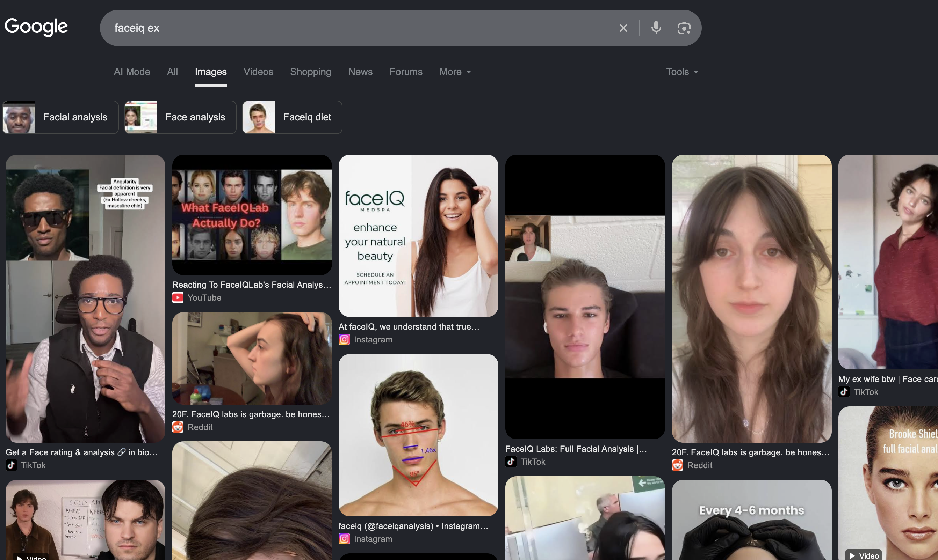The image size is (938, 560).
Task: Click TikTok icon under FaceIQ Labs Full Analysis
Action: click(511, 462)
